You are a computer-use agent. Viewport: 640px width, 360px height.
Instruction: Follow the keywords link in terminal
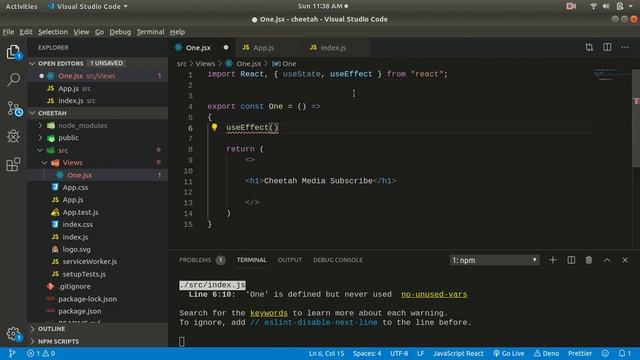269,313
